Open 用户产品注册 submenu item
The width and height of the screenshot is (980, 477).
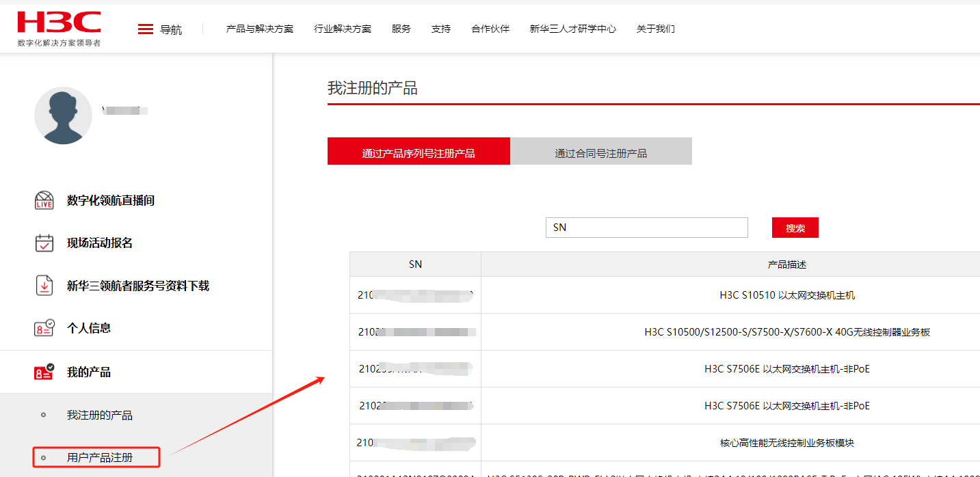pyautogui.click(x=100, y=457)
